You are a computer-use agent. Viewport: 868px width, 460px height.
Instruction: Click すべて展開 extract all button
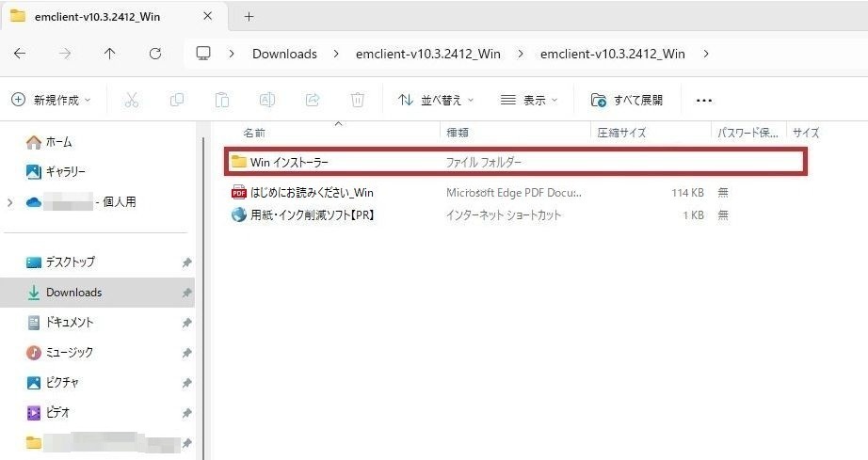tap(627, 100)
